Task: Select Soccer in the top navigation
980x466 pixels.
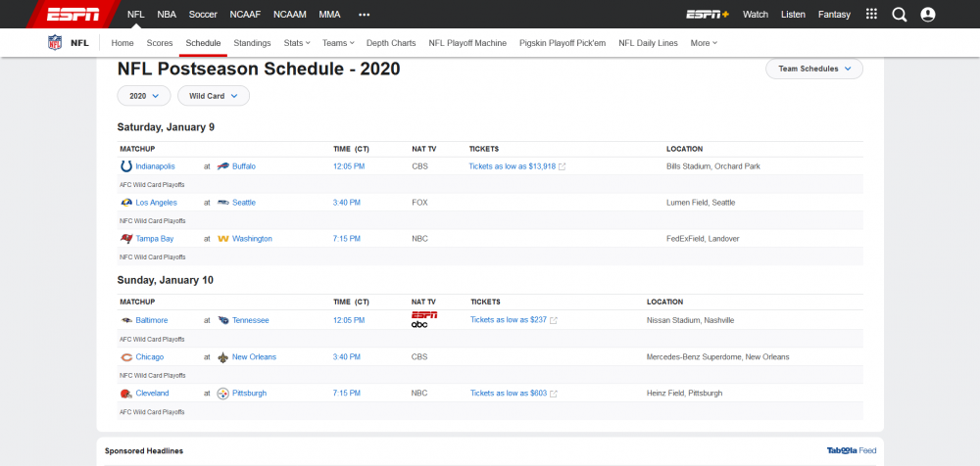Action: [x=203, y=15]
